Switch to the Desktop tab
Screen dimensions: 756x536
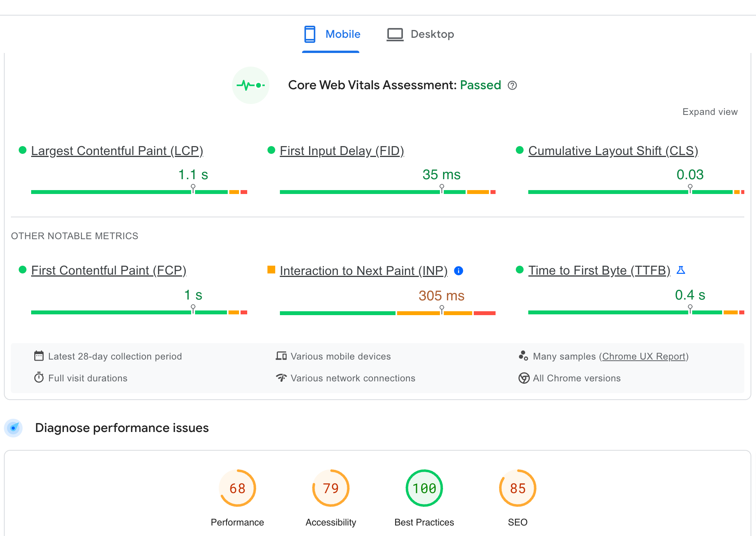coord(420,33)
